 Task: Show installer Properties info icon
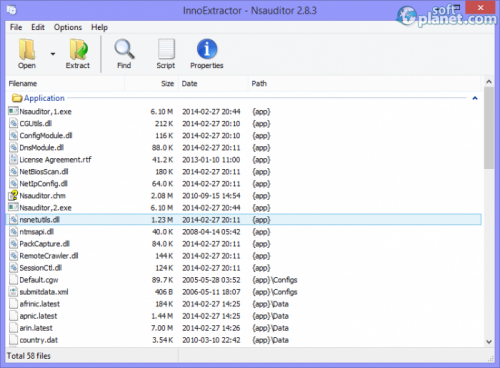pos(207,49)
